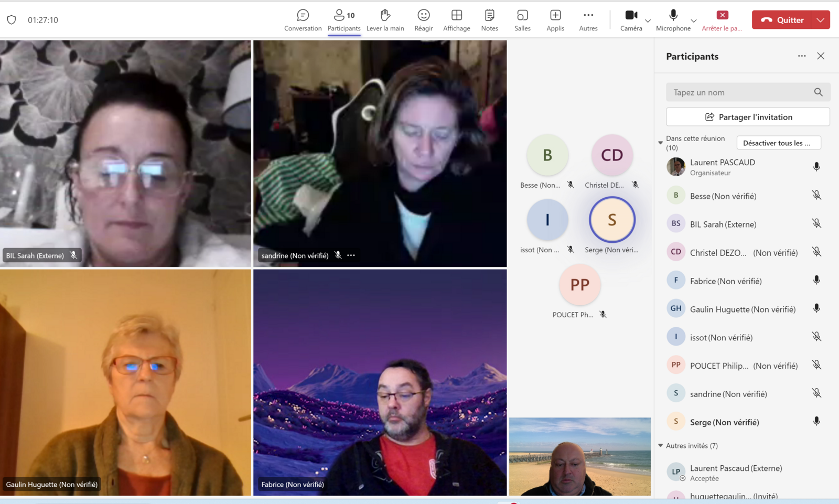Click the Tapez un nom search field
839x504 pixels.
739,92
